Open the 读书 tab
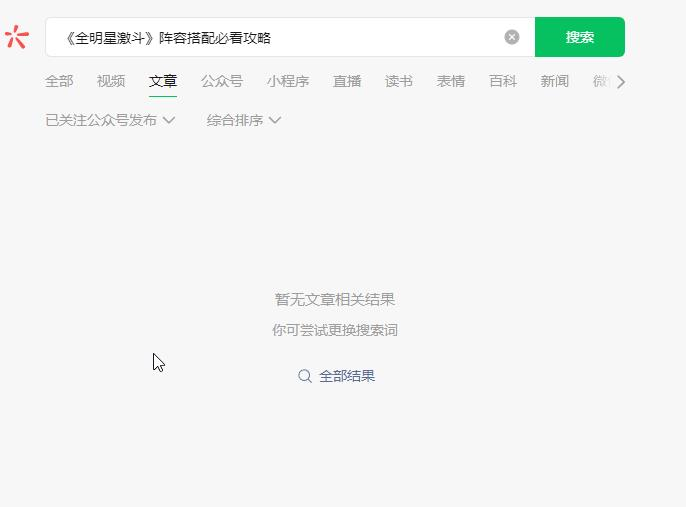The height and width of the screenshot is (507, 686). [x=399, y=81]
